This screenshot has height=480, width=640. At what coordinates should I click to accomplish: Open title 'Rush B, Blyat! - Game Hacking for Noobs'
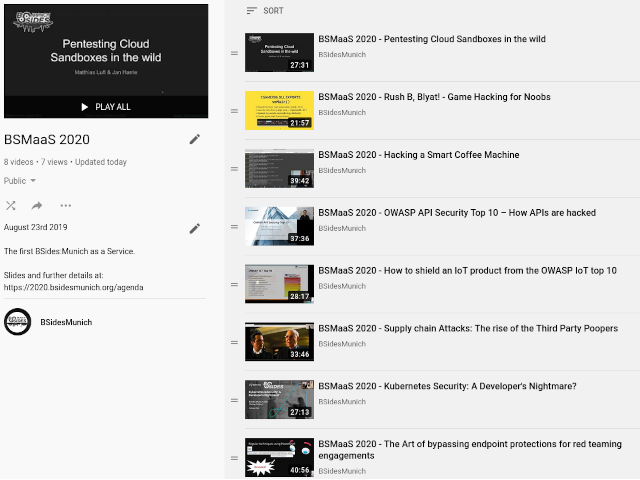pos(434,97)
